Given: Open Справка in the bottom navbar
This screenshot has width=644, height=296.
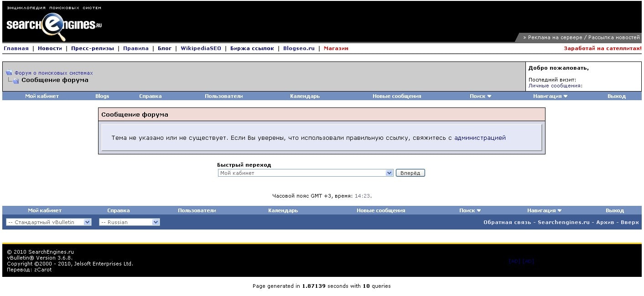Looking at the screenshot, I should point(119,210).
